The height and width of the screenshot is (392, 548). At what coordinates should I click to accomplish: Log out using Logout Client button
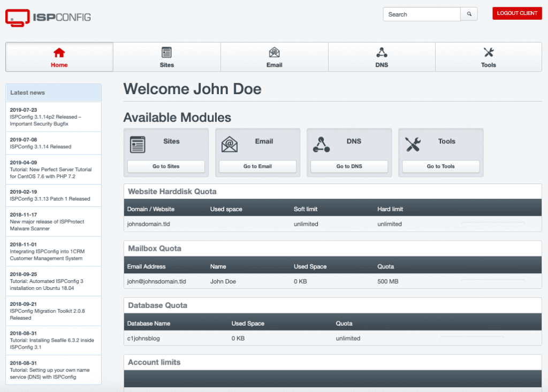click(x=517, y=13)
